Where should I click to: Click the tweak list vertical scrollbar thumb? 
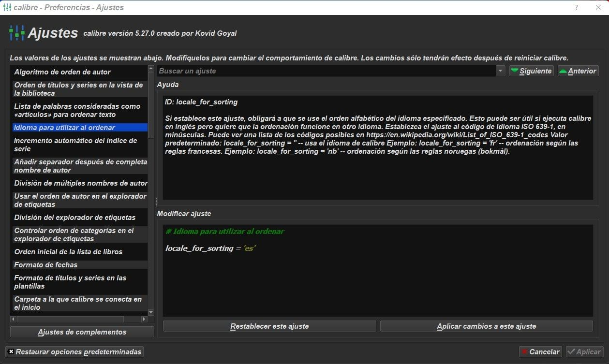[x=151, y=105]
